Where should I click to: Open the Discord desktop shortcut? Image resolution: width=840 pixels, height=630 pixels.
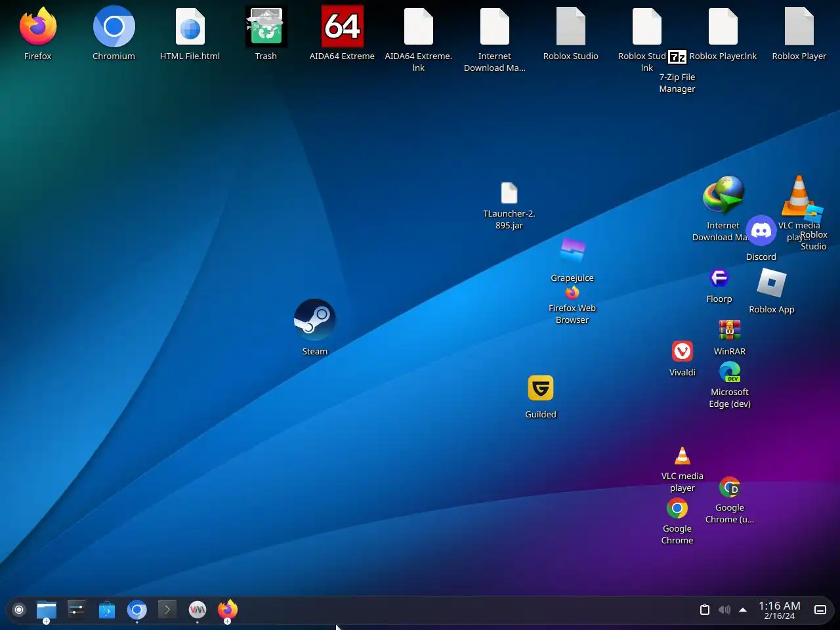pos(761,230)
